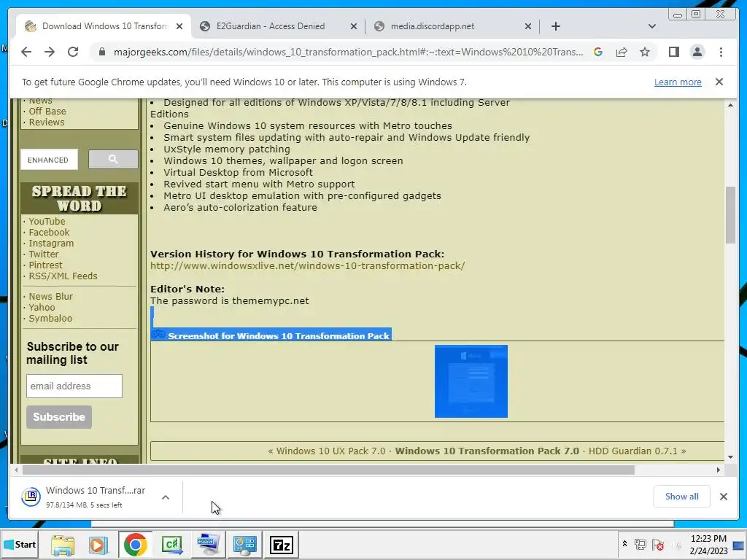Bookmark this tab with the star
Image resolution: width=747 pixels, height=560 pixels.
645,52
